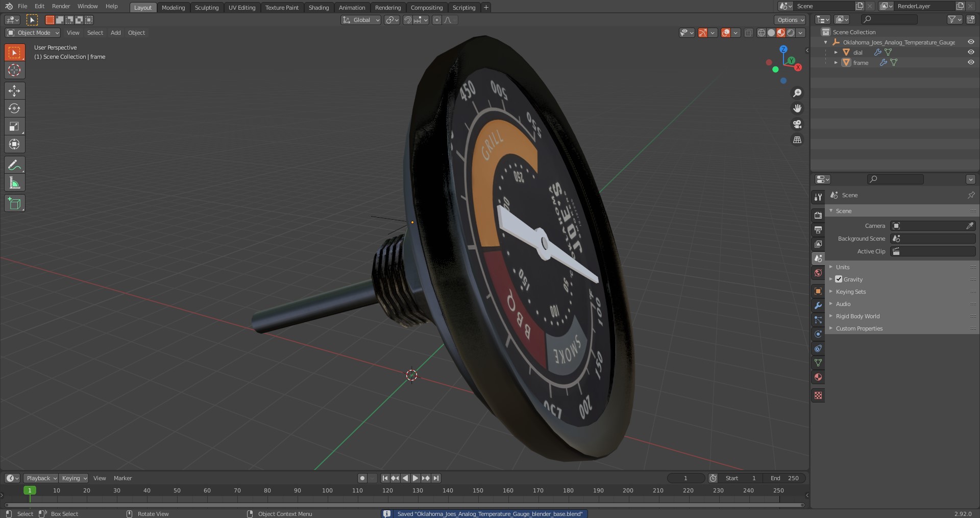Toggle snapping magnet
The image size is (980, 518).
point(407,20)
